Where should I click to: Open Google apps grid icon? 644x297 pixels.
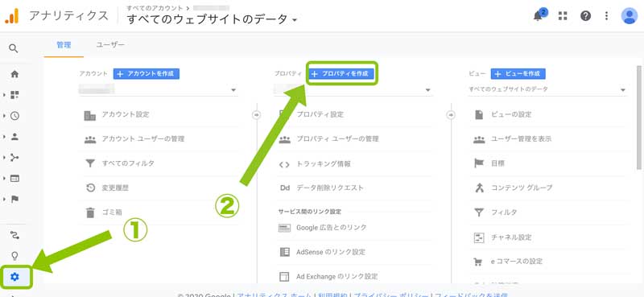(x=563, y=16)
